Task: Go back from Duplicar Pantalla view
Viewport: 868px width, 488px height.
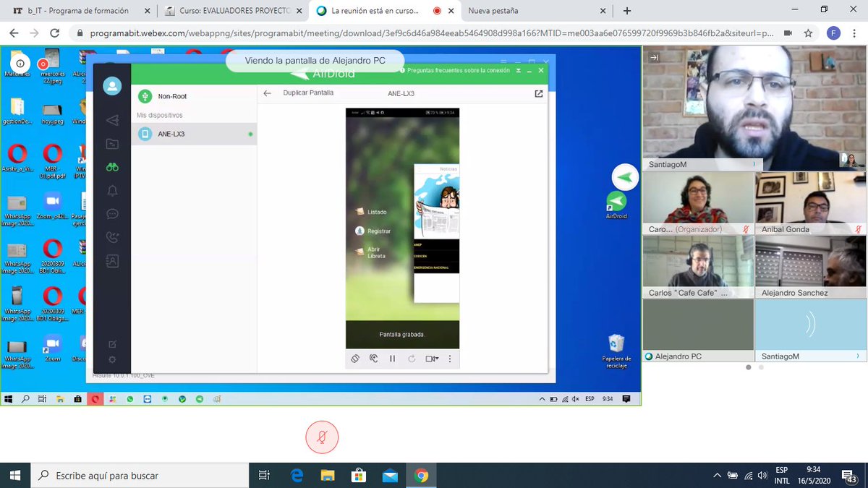Action: (267, 93)
